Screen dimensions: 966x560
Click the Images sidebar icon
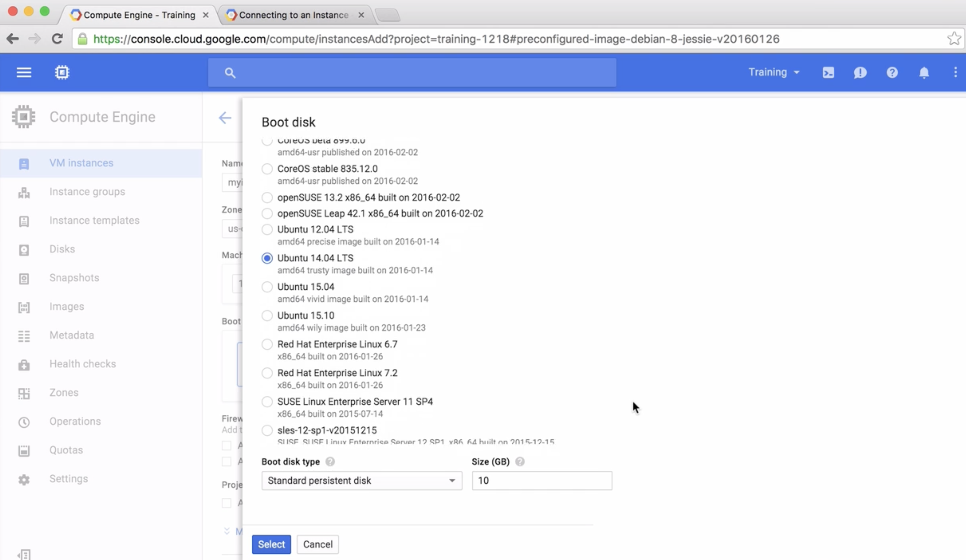tap(24, 307)
